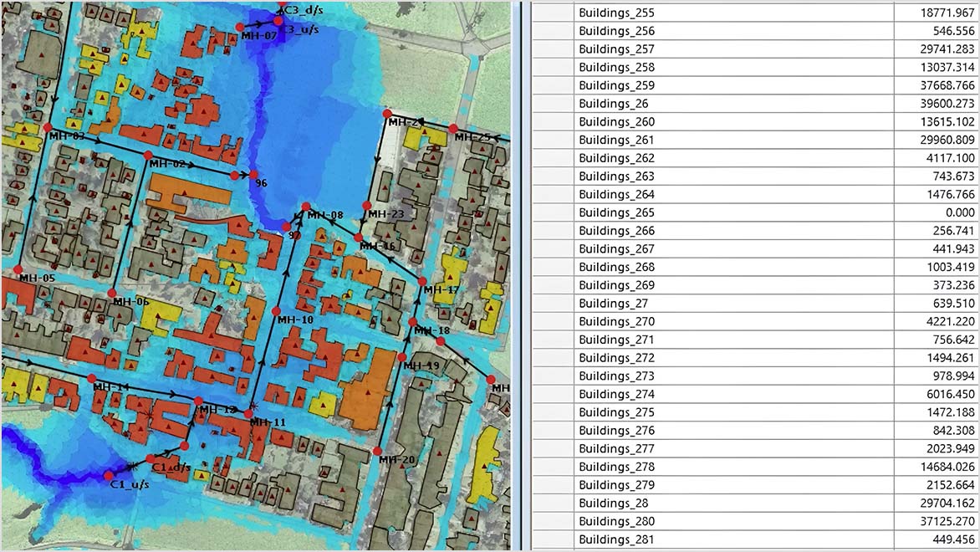Select row Buildings_261
This screenshot has width=980, height=552.
756,140
